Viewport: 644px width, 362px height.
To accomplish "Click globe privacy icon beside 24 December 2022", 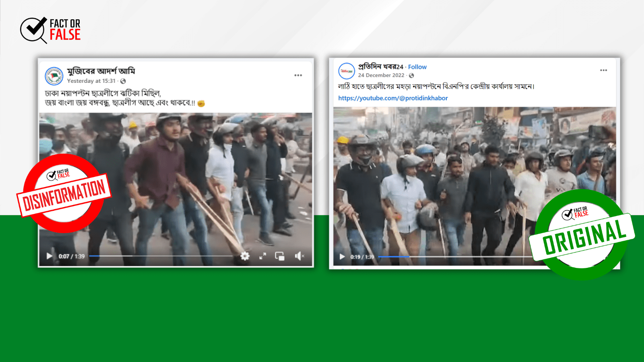I will pyautogui.click(x=411, y=76).
